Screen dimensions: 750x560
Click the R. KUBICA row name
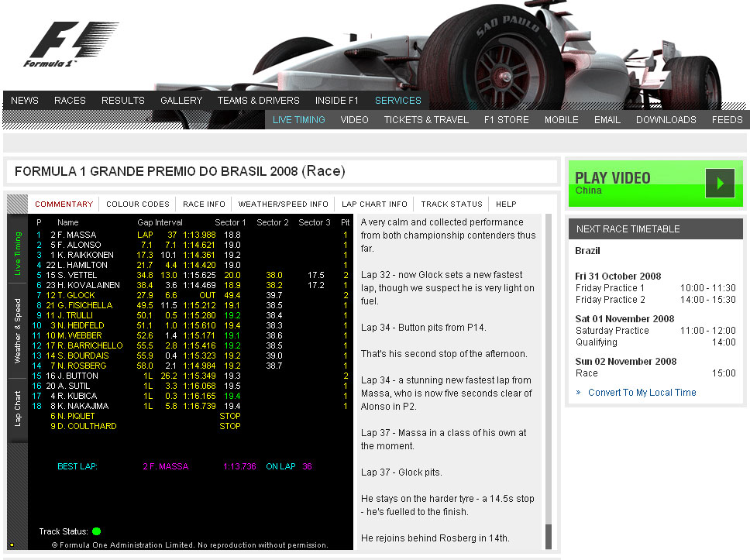click(77, 396)
